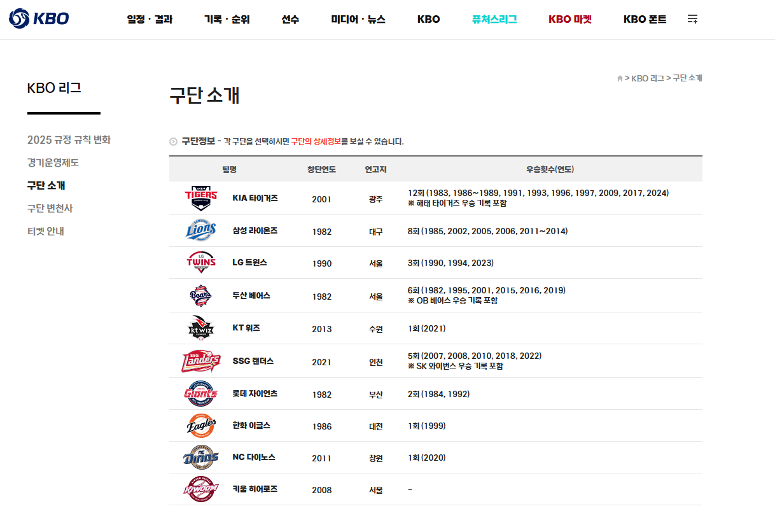This screenshot has width=775, height=532.
Task: Click founding year 2021 cell
Action: [321, 362]
